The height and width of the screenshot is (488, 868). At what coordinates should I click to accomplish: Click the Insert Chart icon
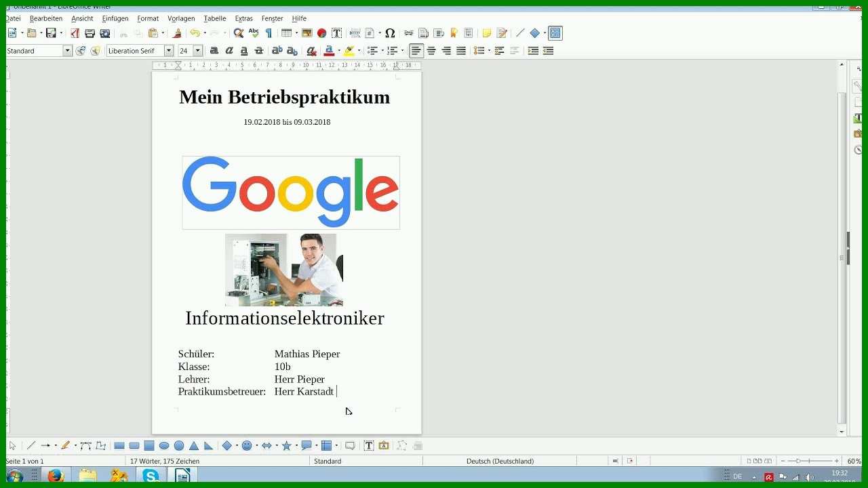[321, 33]
